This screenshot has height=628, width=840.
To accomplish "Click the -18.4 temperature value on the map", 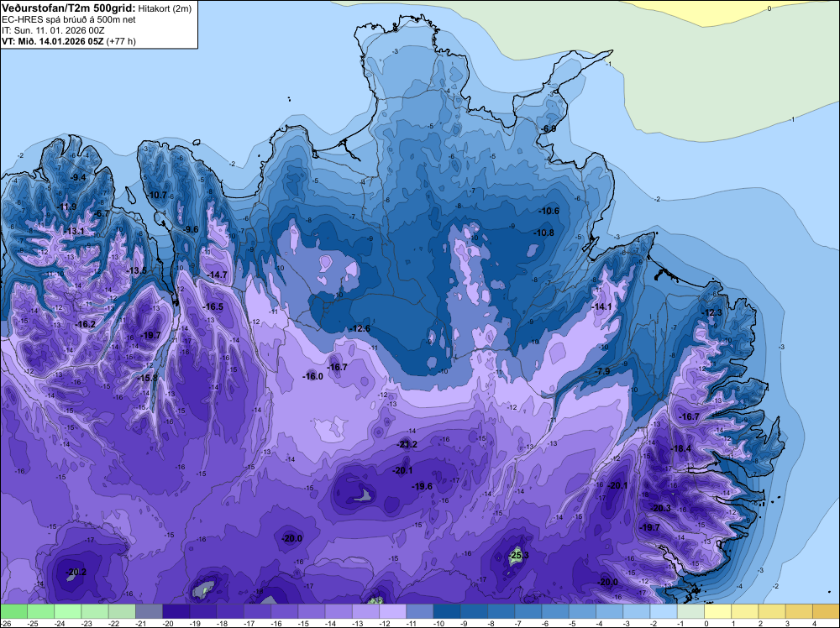I will (x=681, y=448).
